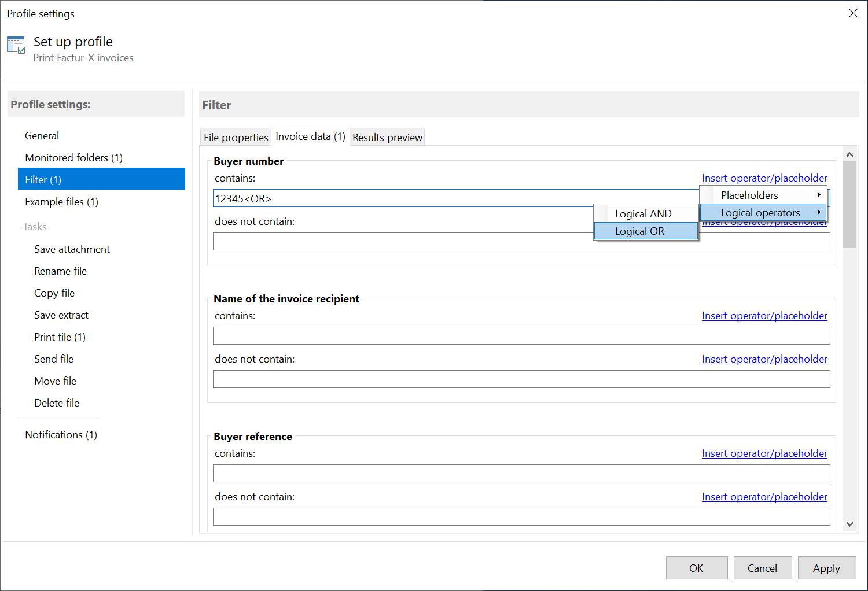Screen dimensions: 868x591
Task: Click the scrollbar up arrow
Action: click(849, 154)
